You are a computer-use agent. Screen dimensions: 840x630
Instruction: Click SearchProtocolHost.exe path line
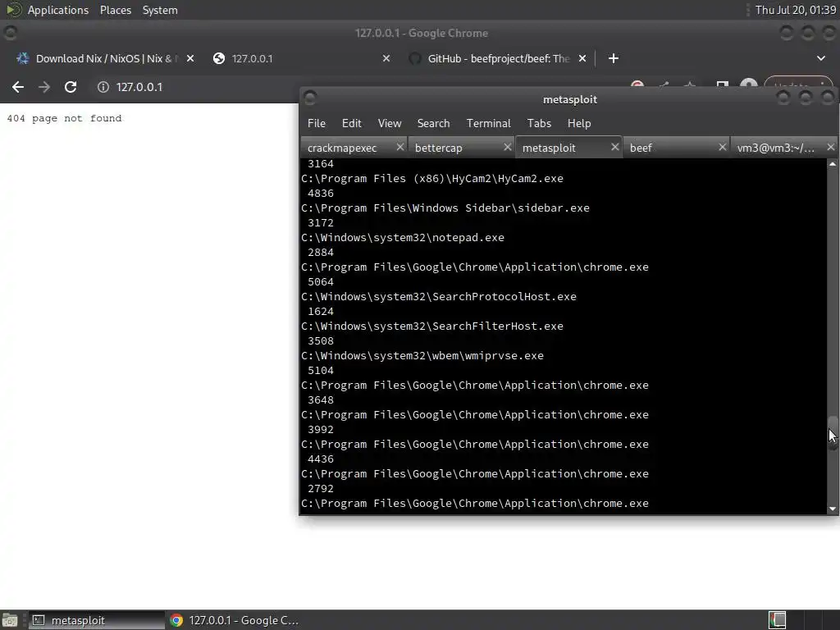(439, 296)
